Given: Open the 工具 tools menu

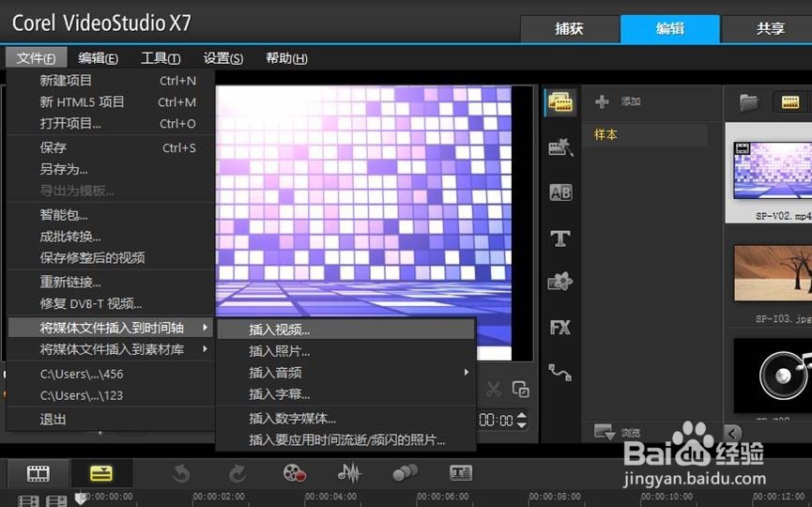Looking at the screenshot, I should 161,58.
